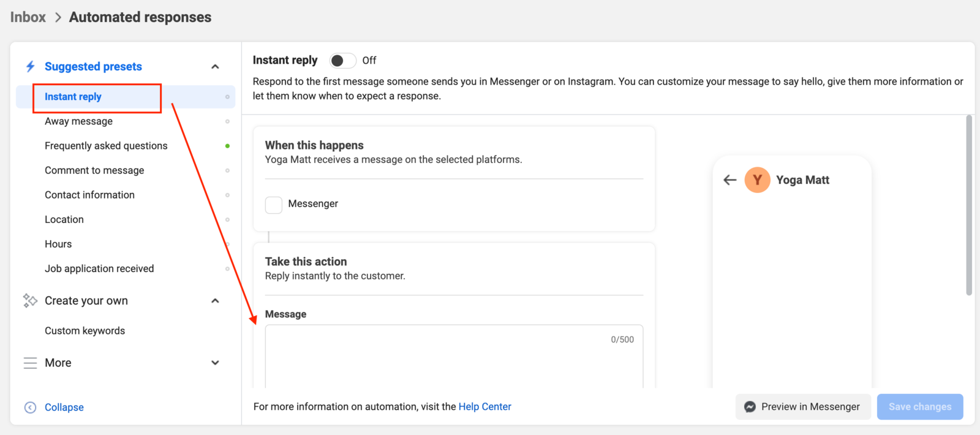
Task: Check the Messenger platform checkbox
Action: (274, 205)
